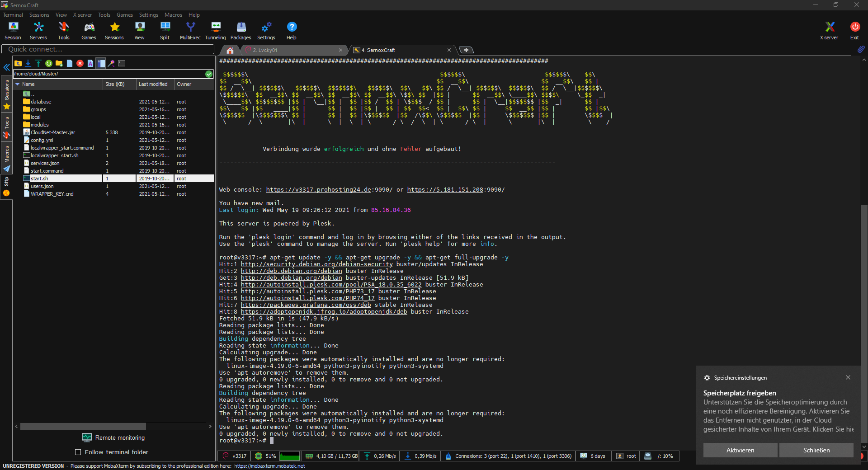Click SFTP download arrow icon

(x=28, y=63)
